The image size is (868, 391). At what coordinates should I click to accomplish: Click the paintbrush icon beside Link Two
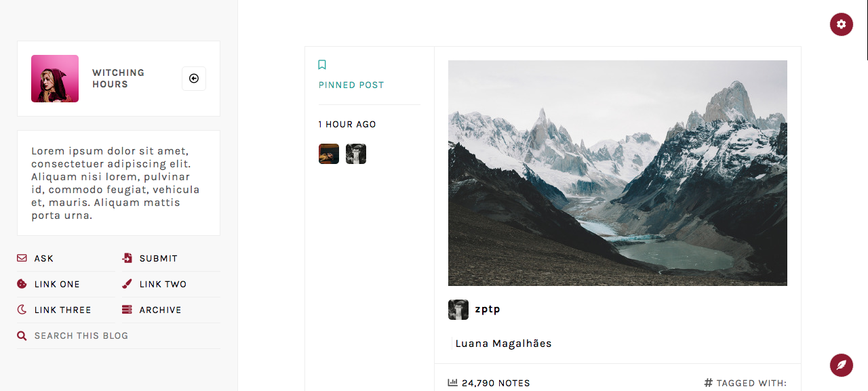coord(127,284)
